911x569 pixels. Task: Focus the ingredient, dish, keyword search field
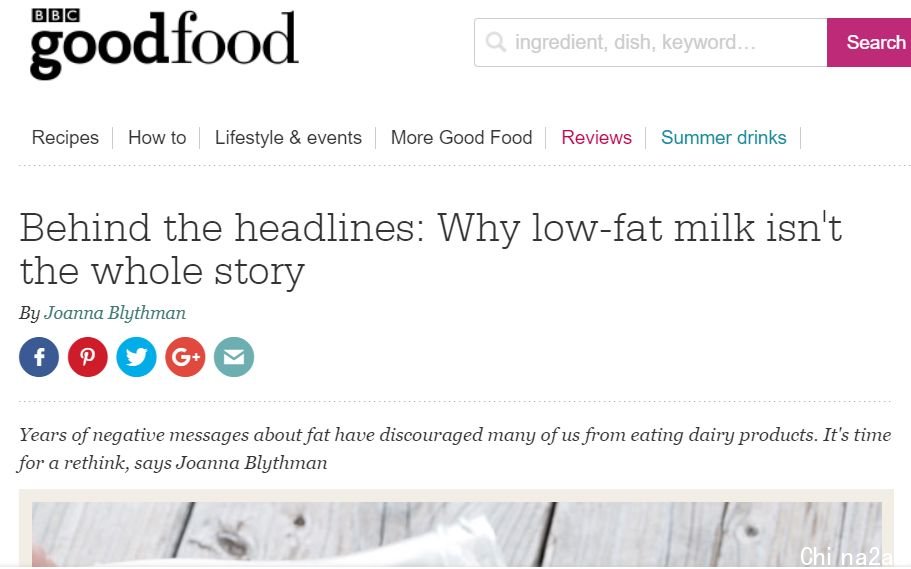pyautogui.click(x=651, y=42)
